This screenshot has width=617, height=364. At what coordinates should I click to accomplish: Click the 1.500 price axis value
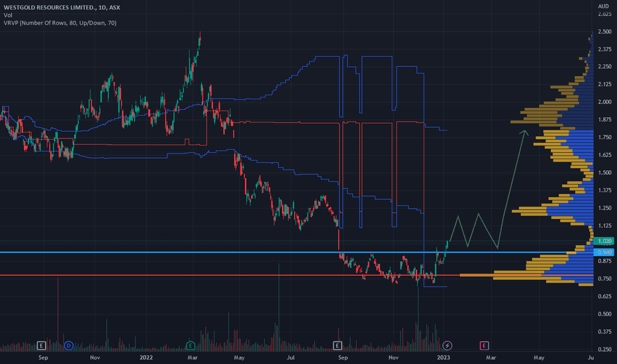(x=604, y=173)
